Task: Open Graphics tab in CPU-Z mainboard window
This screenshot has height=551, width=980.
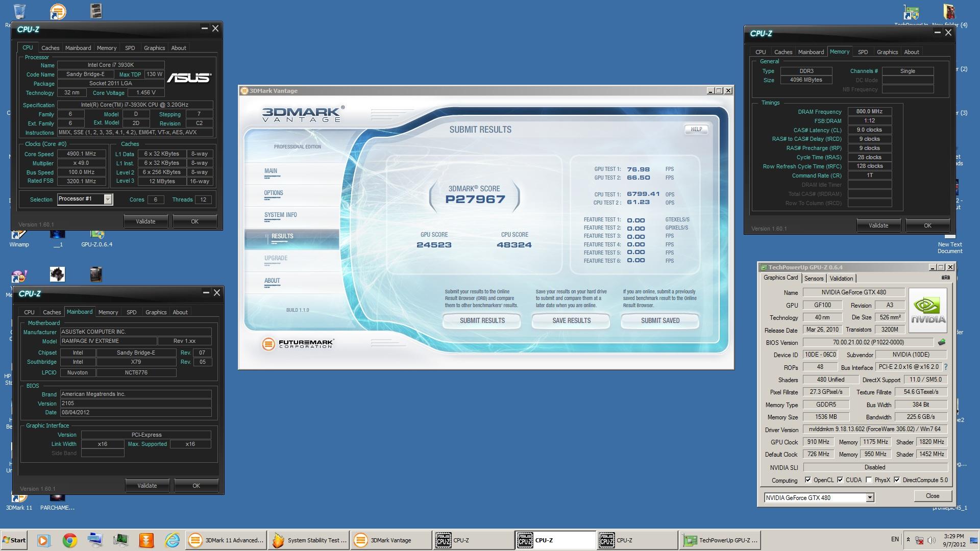Action: pos(156,312)
